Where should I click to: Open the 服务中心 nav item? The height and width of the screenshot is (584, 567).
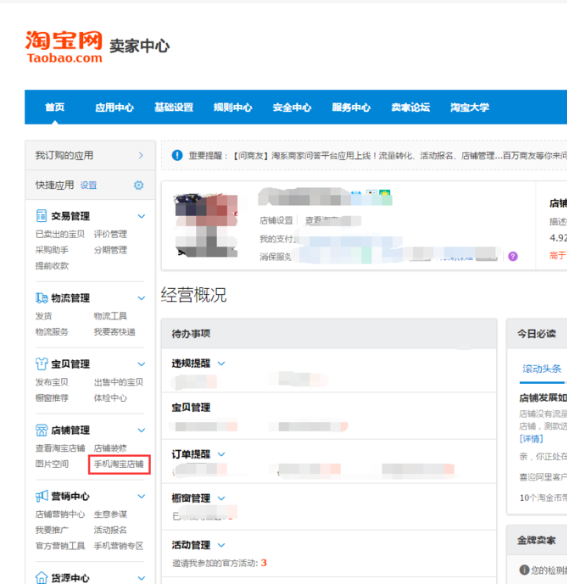pos(351,108)
